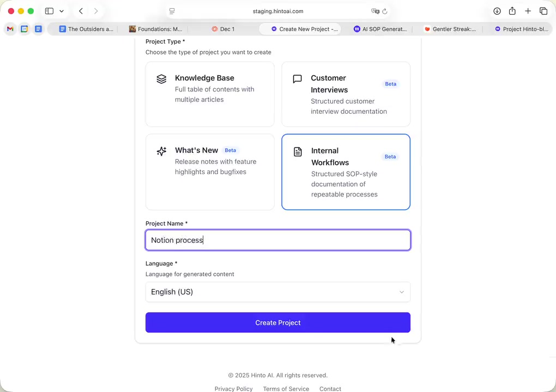Click the translate icon in address bar

[x=375, y=11]
